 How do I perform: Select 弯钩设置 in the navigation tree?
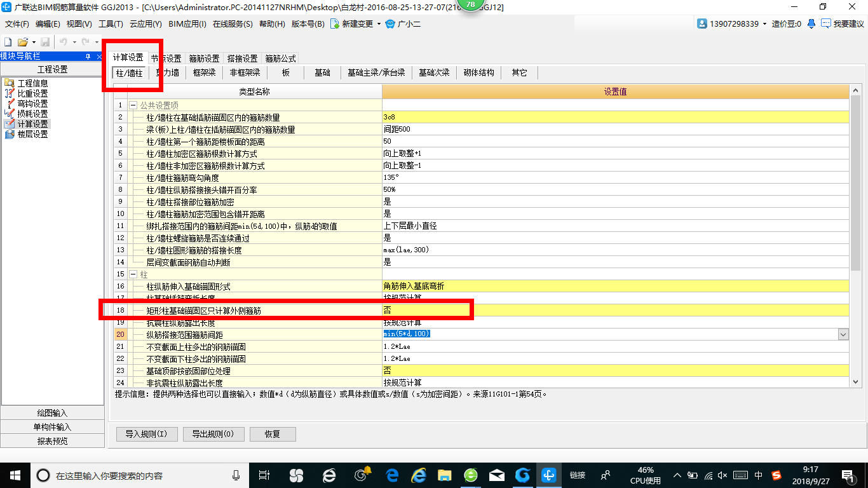[x=32, y=104]
